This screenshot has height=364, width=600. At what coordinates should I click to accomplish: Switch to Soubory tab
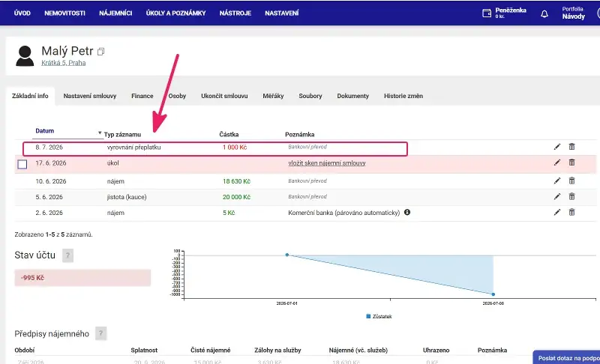(310, 96)
